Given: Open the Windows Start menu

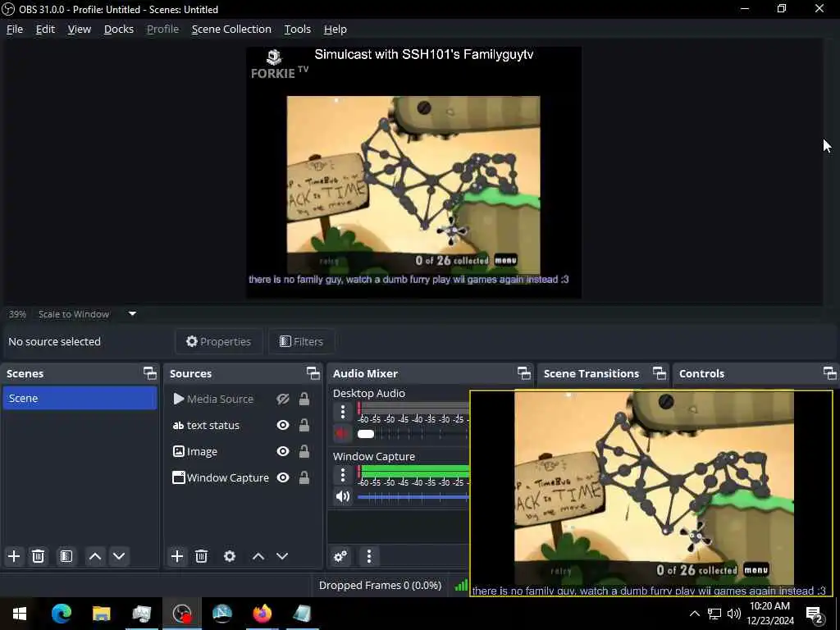Looking at the screenshot, I should 20,614.
